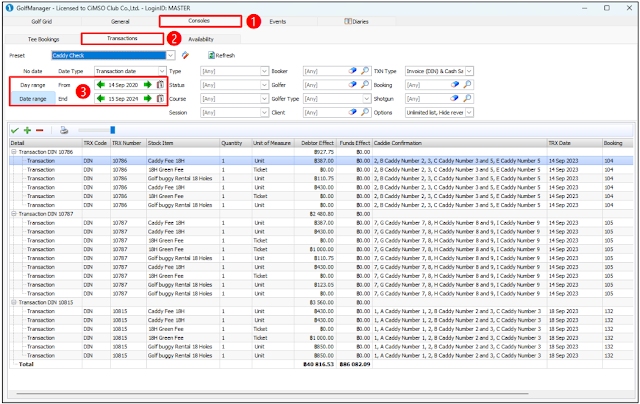
Task: Open the Tee Bookings sub-tab
Action: click(43, 39)
